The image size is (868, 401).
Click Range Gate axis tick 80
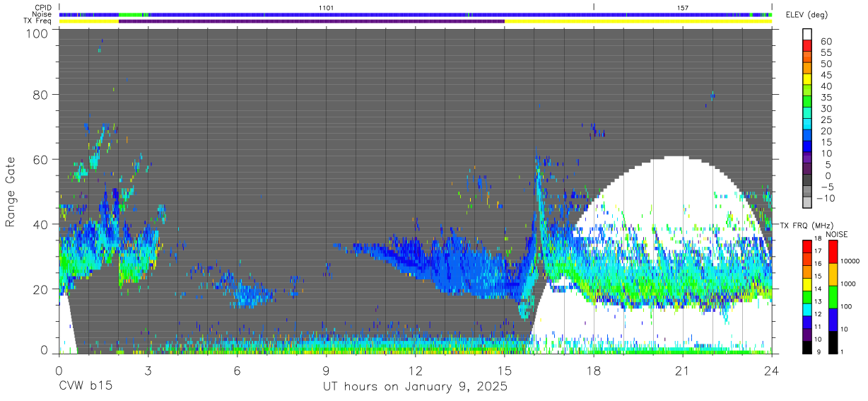point(42,95)
